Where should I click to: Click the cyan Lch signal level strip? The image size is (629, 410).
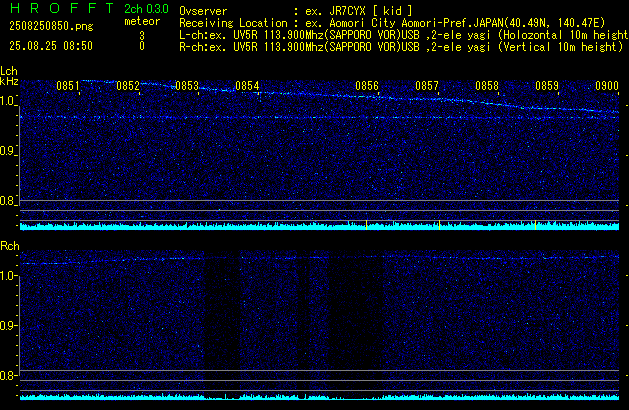click(319, 226)
